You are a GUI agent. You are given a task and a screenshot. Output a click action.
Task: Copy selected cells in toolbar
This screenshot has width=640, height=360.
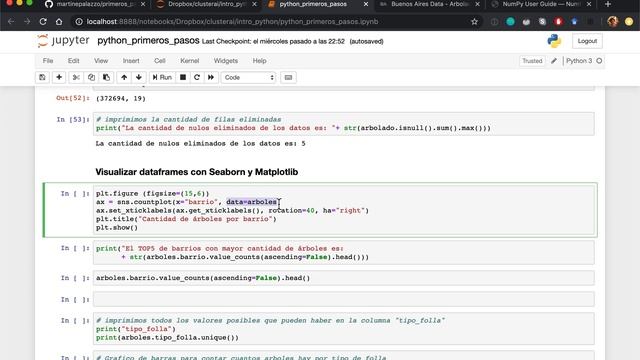point(91,78)
